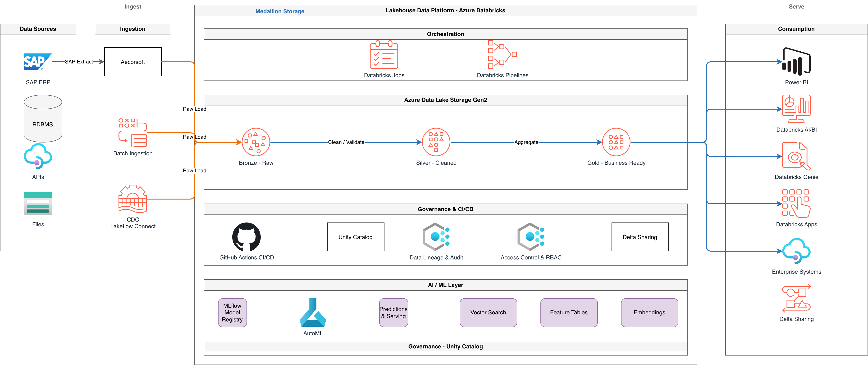
Task: Select the Databricks Jobs label
Action: click(384, 75)
